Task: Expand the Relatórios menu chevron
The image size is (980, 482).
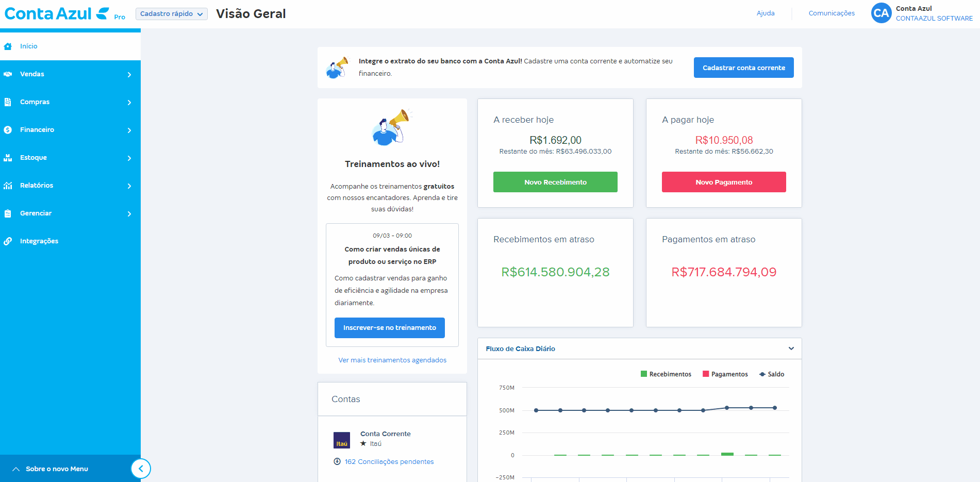Action: (129, 186)
